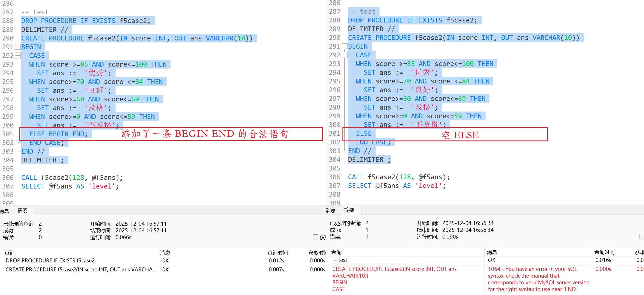Open the 消息 tab in right panel

tap(331, 210)
